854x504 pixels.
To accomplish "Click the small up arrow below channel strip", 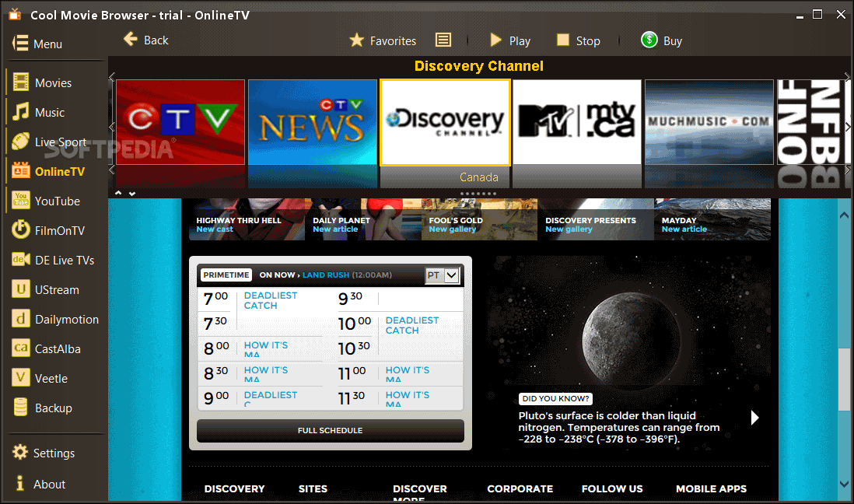I will click(118, 194).
